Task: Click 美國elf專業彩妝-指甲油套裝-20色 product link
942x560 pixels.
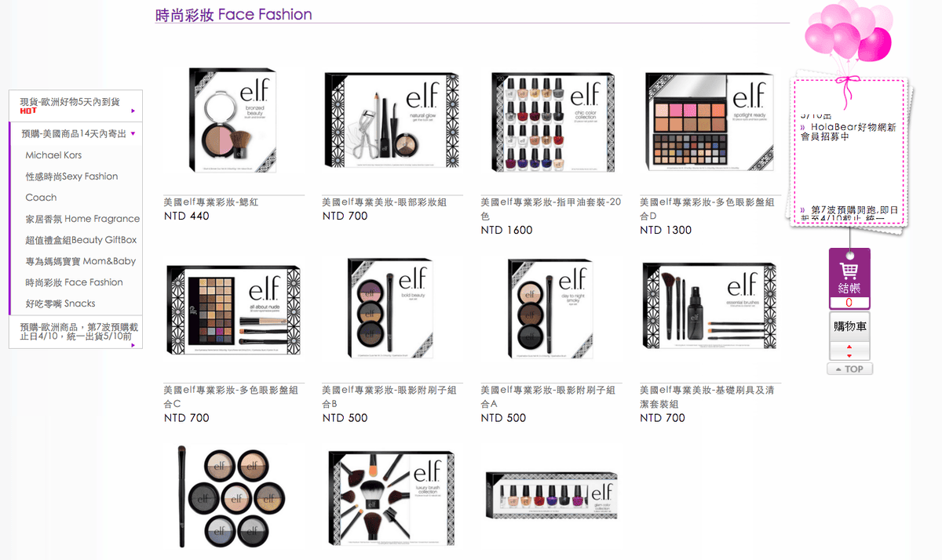Action: coord(551,209)
